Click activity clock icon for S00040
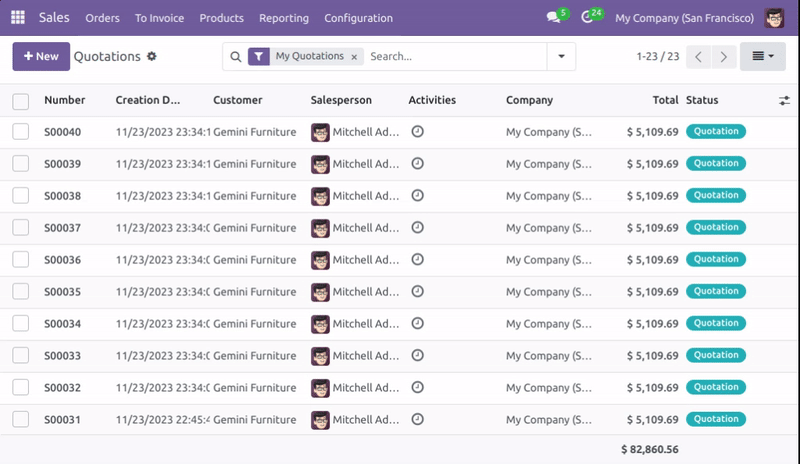The height and width of the screenshot is (464, 800). (x=417, y=131)
